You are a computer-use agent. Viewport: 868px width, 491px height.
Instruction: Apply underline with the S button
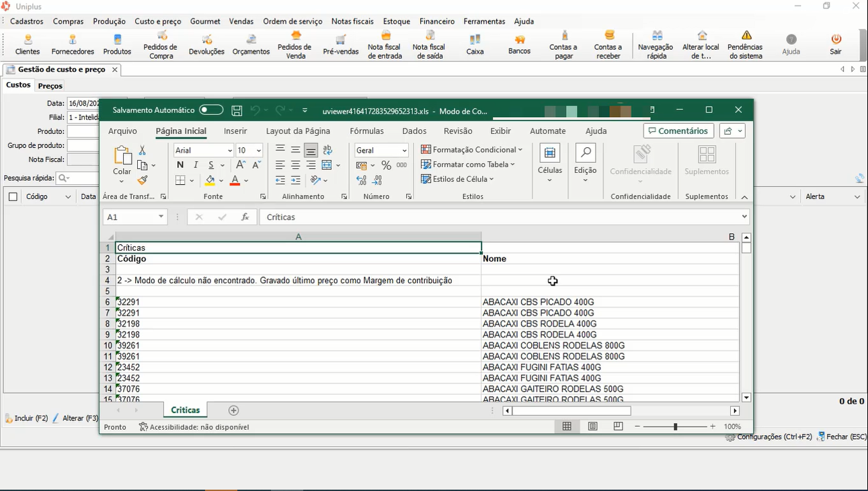point(211,165)
